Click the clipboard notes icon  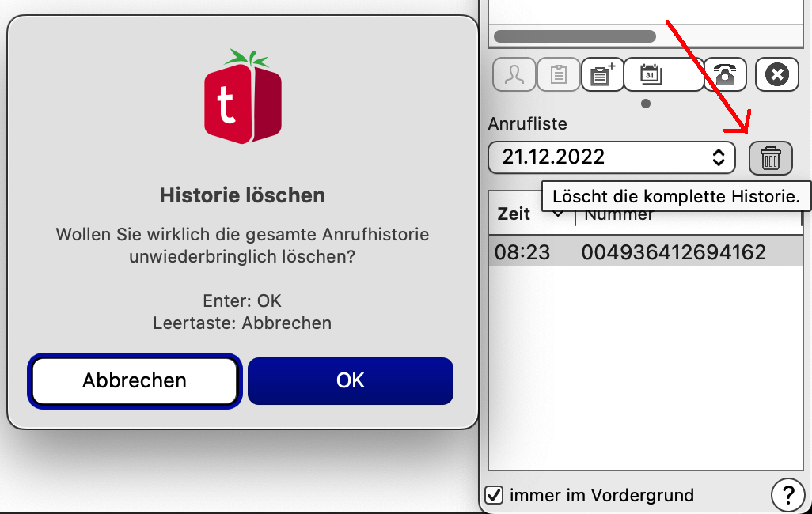coord(558,74)
